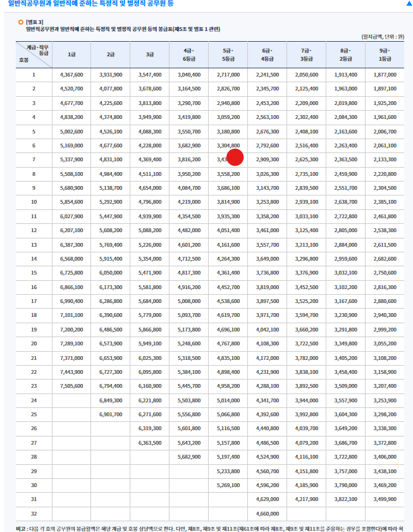Viewport: 413px width, 532px height.
Task: Click the 호봉 row number 32
Action: tap(34, 514)
